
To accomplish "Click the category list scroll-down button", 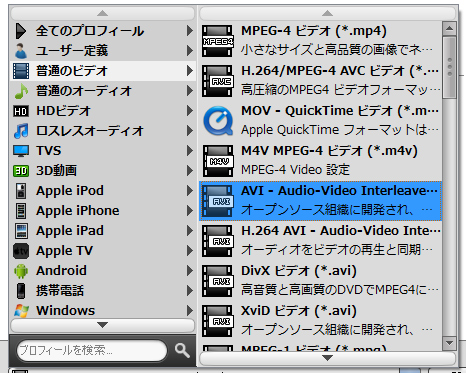I will click(x=103, y=325).
